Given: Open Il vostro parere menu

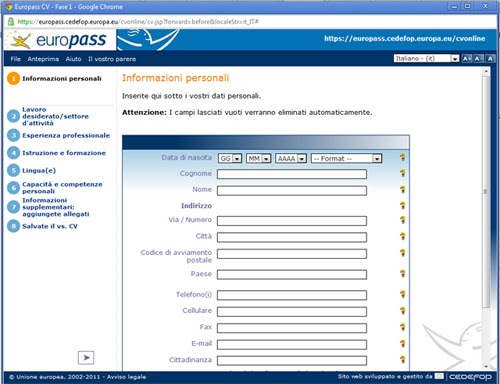Looking at the screenshot, I should (112, 59).
